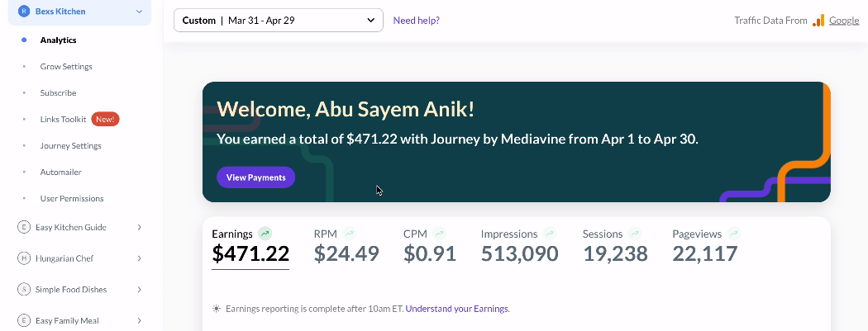868x331 pixels.
Task: Open Grow Settings in sidebar
Action: coord(66,66)
